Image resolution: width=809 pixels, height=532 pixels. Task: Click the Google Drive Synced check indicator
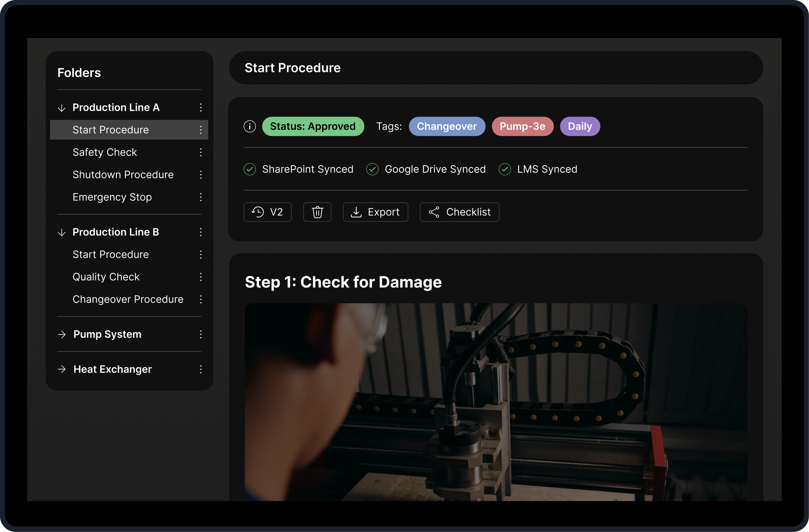pos(372,169)
